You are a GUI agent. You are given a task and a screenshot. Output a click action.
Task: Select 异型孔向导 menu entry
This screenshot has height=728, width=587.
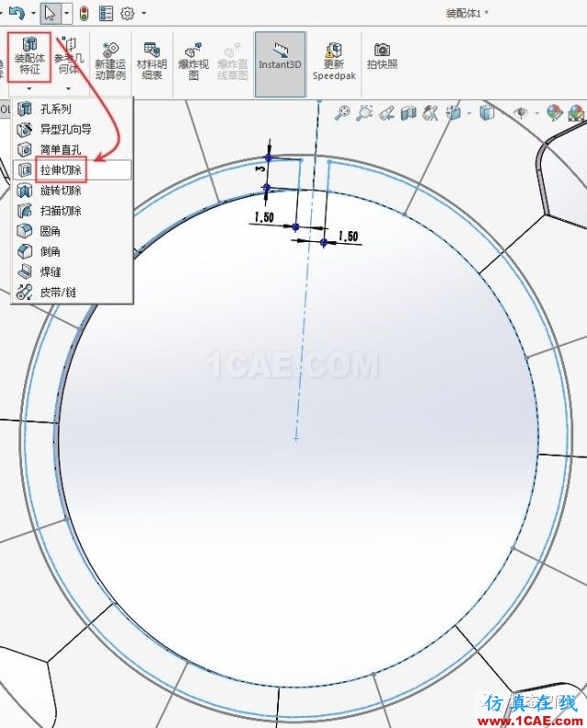tap(72, 129)
